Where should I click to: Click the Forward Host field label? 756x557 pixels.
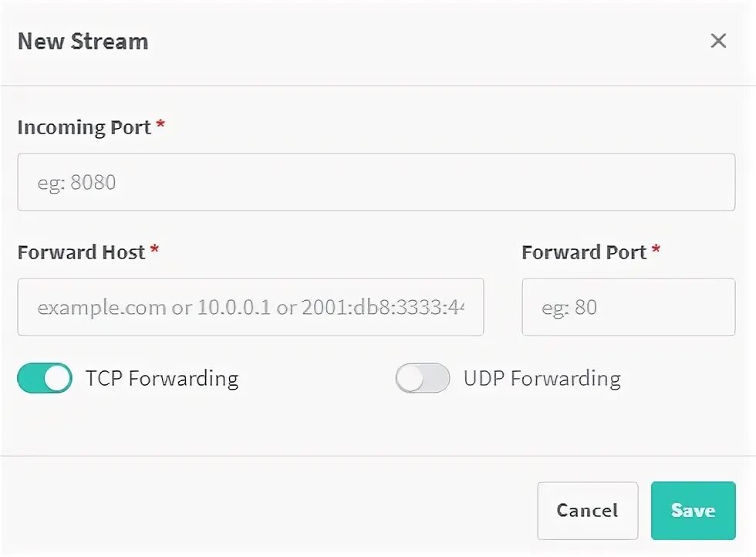click(x=81, y=252)
